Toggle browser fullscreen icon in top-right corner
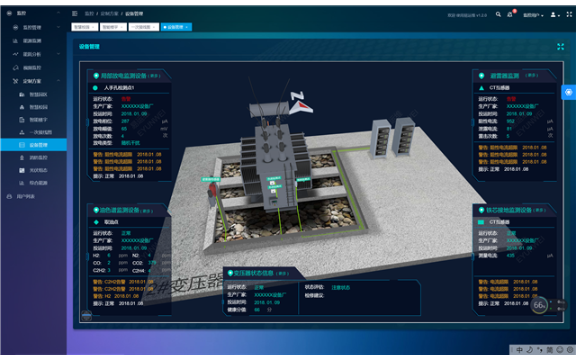576x360 pixels. [x=569, y=14]
